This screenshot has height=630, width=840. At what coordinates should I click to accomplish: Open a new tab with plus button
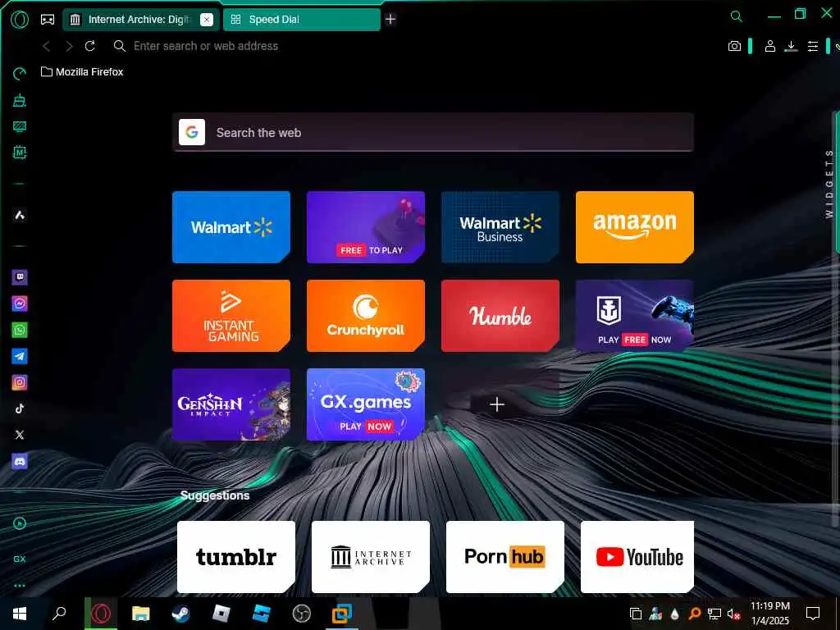coord(390,20)
